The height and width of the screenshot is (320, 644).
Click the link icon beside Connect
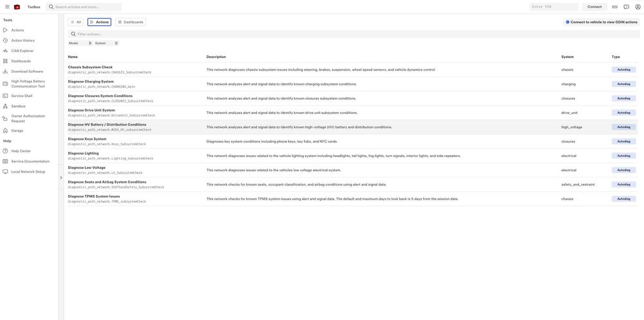[614, 7]
